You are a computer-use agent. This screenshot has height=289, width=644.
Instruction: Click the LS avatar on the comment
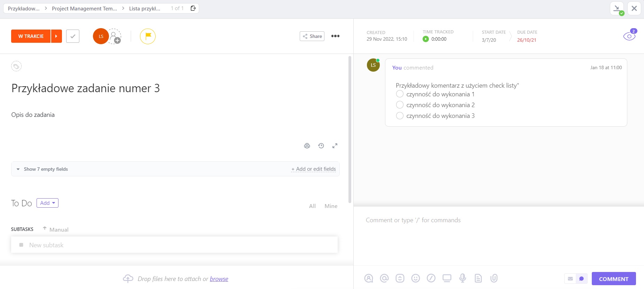click(373, 65)
